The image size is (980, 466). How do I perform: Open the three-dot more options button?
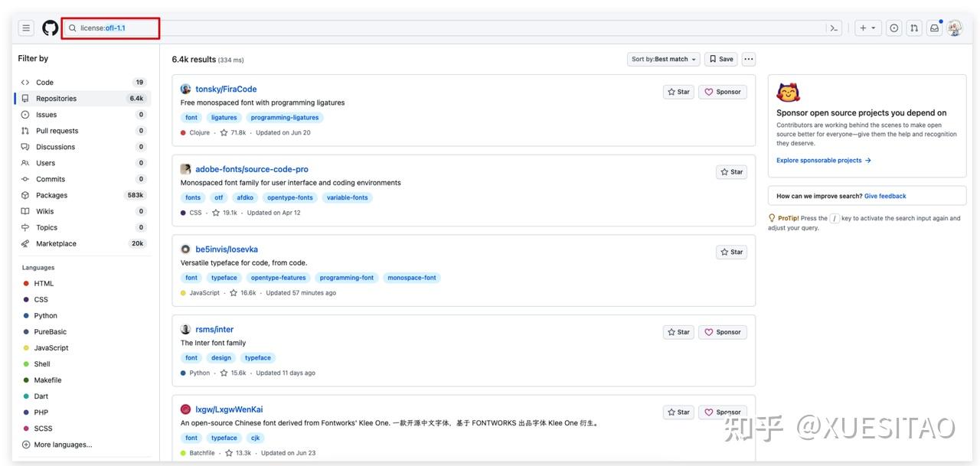click(748, 59)
